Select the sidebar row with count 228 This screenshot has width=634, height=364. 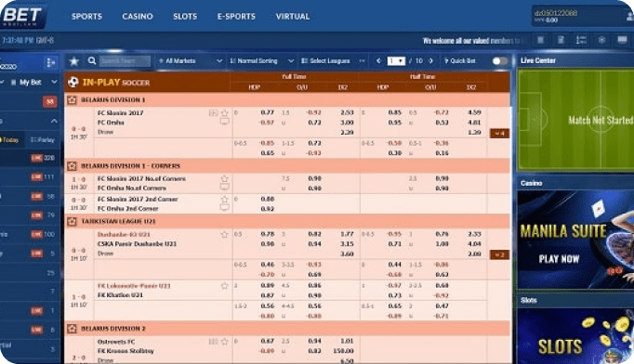click(x=31, y=158)
